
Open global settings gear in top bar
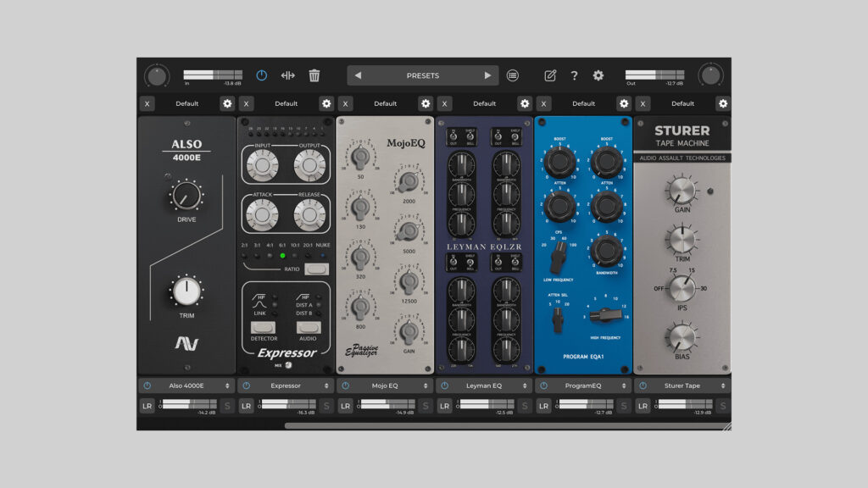point(598,75)
